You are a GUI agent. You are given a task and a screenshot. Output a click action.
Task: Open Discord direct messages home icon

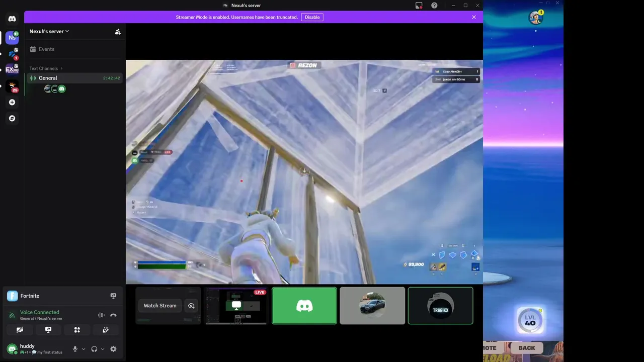pos(12,19)
